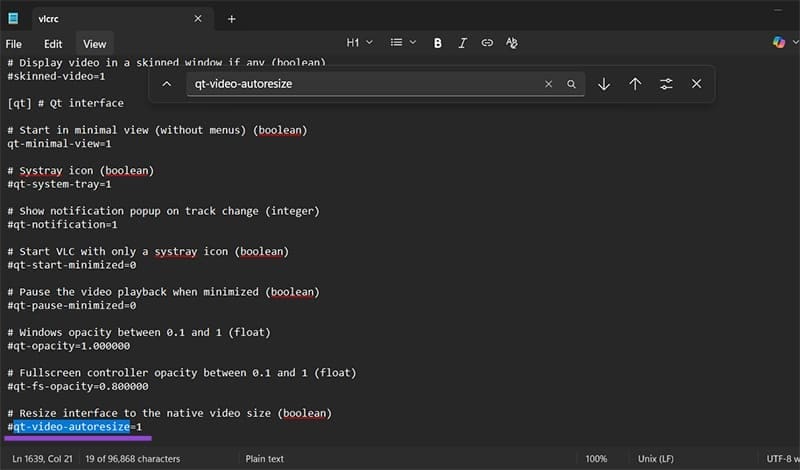Open the list style dropdown
Viewport: 800px width, 470px height.
pyautogui.click(x=403, y=43)
